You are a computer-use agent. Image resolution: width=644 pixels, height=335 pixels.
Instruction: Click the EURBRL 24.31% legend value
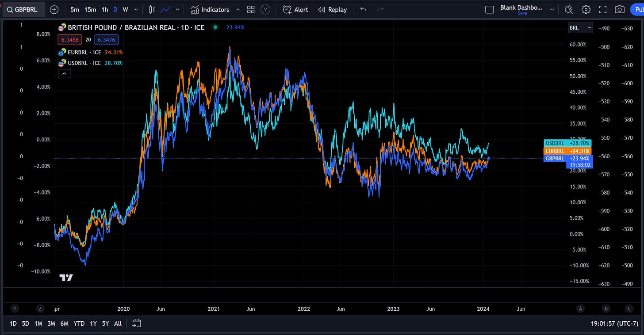tap(114, 52)
